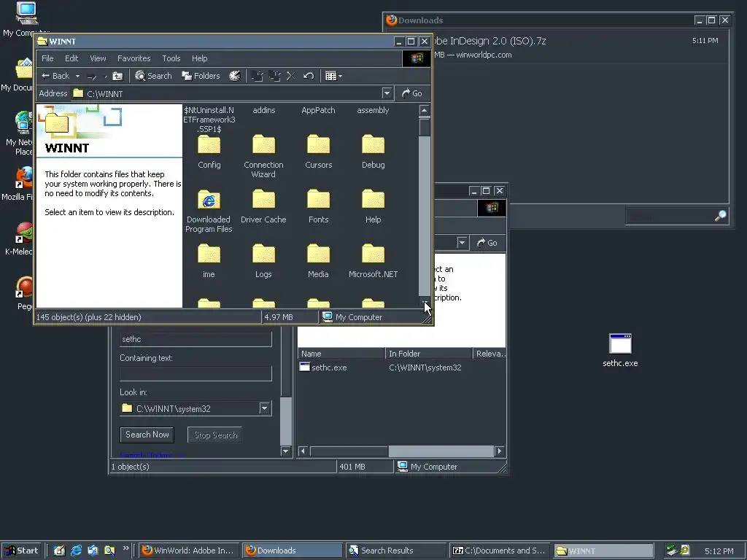The image size is (747, 560).
Task: Open the File menu in WINNT
Action: point(47,58)
